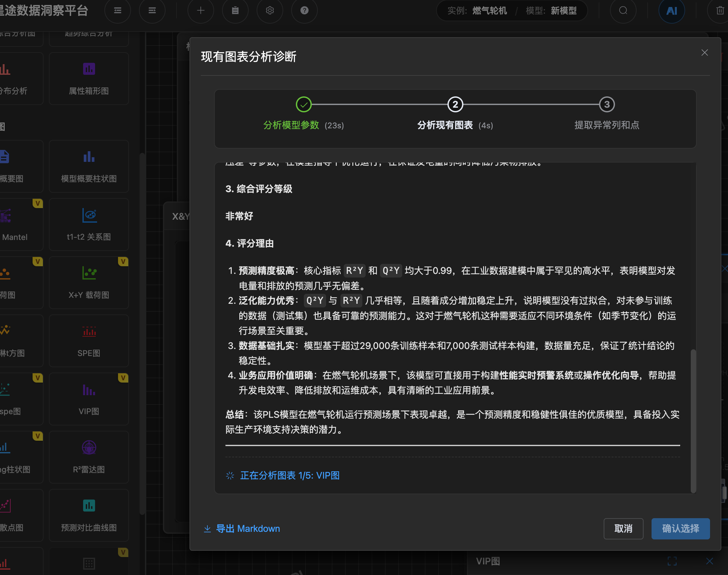Click the trash delete icon
This screenshot has width=728, height=575.
pos(720,11)
